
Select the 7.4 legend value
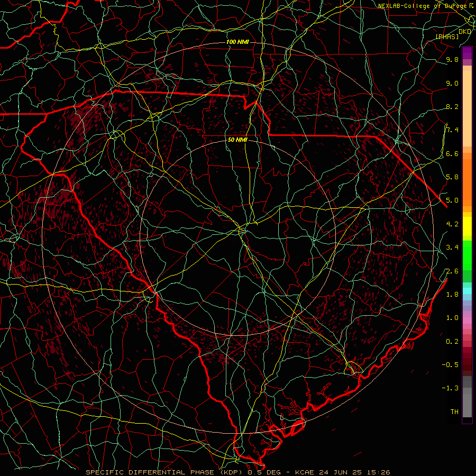coord(452,130)
